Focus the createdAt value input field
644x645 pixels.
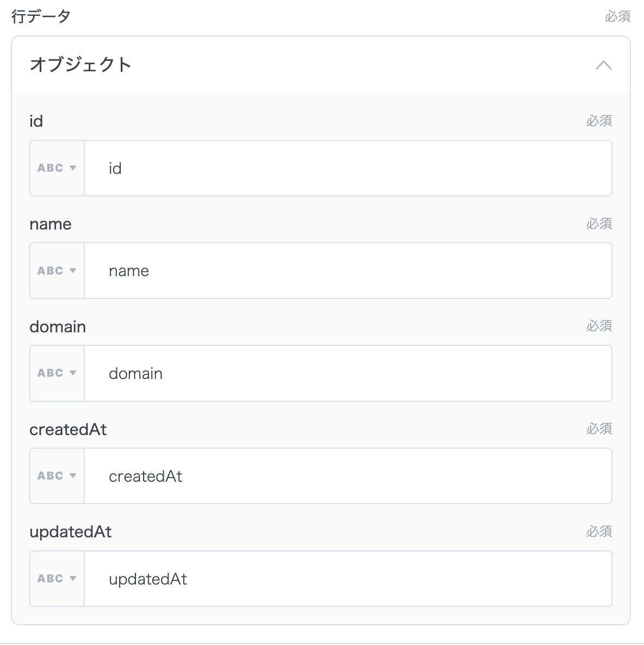click(x=348, y=476)
